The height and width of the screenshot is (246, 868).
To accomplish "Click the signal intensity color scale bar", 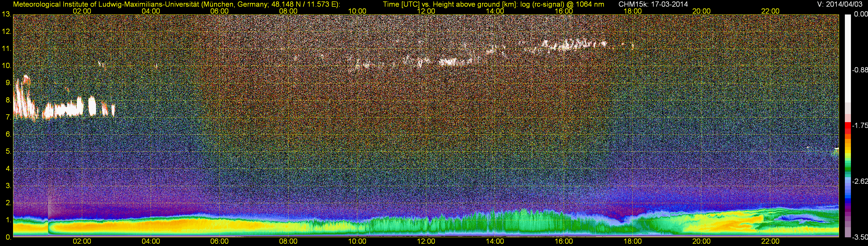I will [848, 126].
